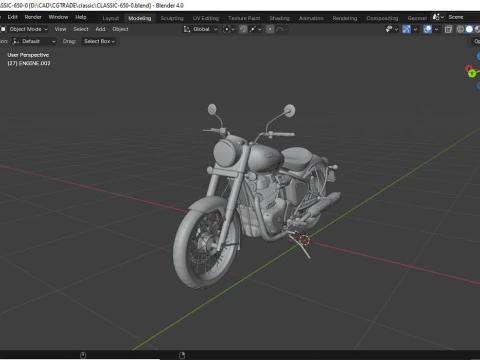This screenshot has height=360, width=480.
Task: Open the Default orientation dropdown
Action: 34,41
